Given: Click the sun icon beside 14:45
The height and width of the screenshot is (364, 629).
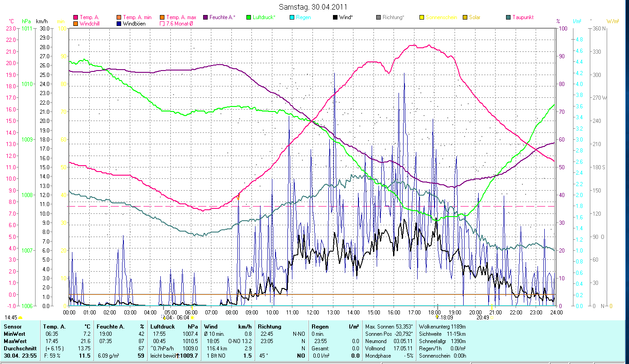Looking at the screenshot, I should [x=20, y=318].
